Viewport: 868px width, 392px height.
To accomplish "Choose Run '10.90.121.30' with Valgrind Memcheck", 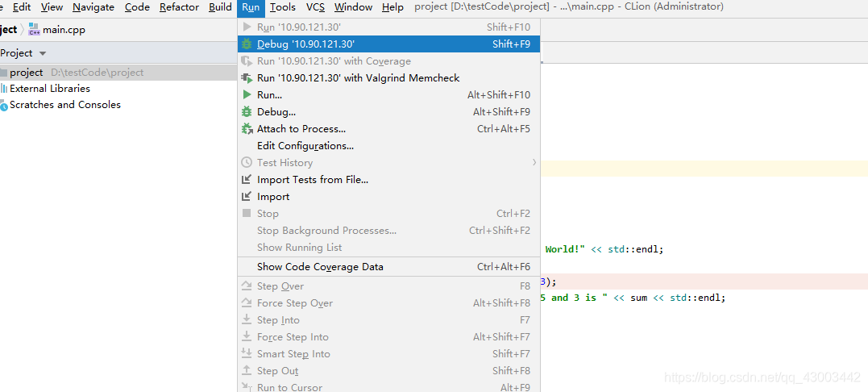I will [x=388, y=78].
